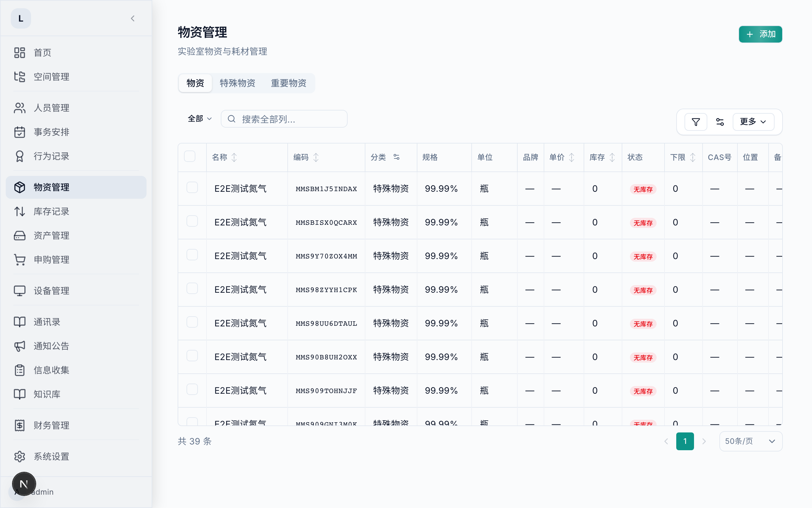This screenshot has height=508, width=812.
Task: Open column settings sliders icon in toolbar
Action: [x=720, y=122]
